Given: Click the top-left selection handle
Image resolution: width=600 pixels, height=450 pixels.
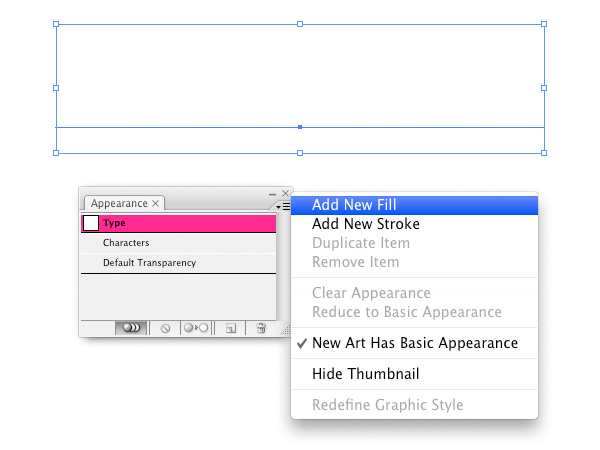Looking at the screenshot, I should click(56, 23).
